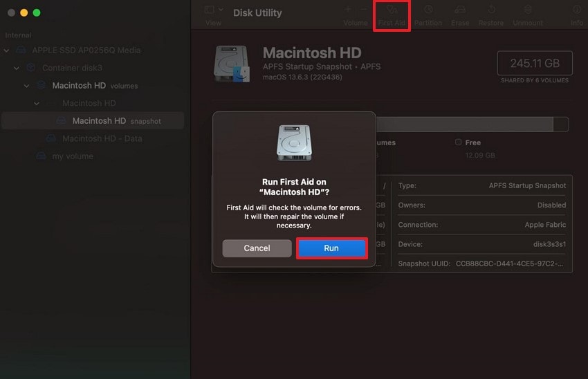
Task: Select Macintosh HD snapshot in the sidebar
Action: [x=93, y=121]
